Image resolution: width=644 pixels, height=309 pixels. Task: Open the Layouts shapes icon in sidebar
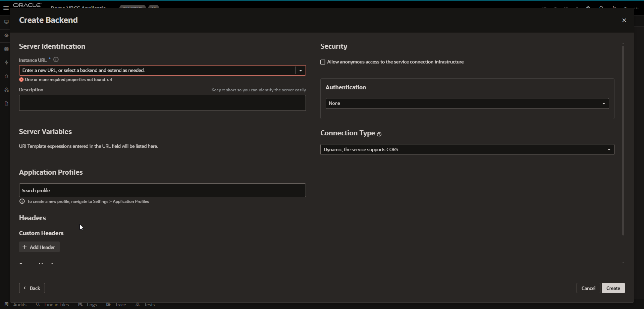click(6, 90)
